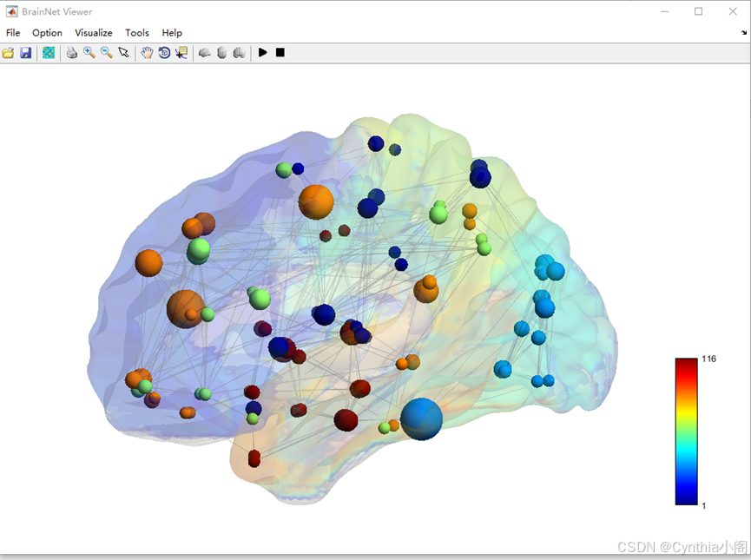Screen dimensions: 751x560
Task: Open a brain network file
Action: (8, 52)
